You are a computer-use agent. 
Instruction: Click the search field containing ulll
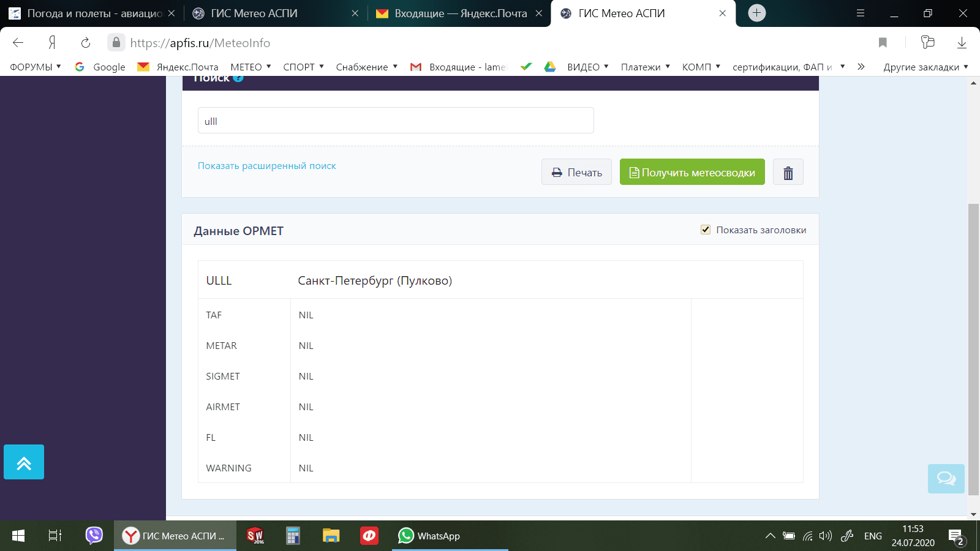(x=396, y=121)
